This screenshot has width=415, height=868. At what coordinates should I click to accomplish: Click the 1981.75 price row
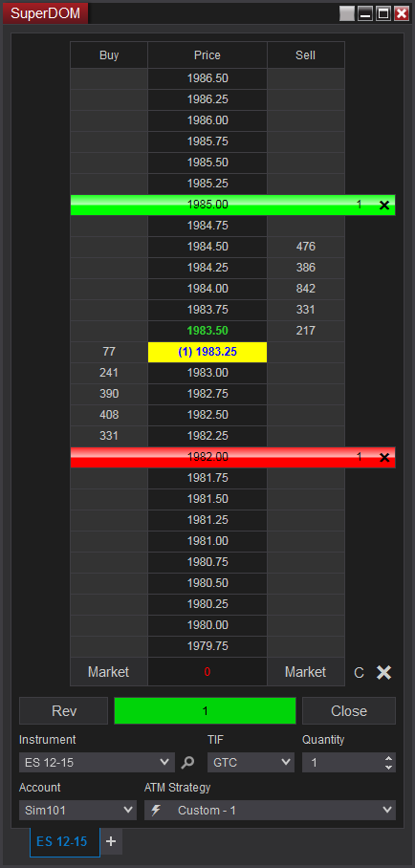click(207, 478)
